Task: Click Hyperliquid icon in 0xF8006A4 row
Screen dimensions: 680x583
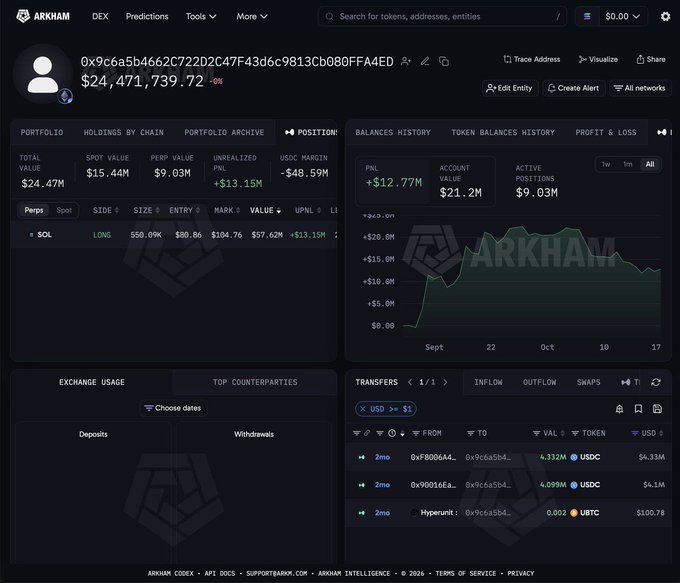Action: (x=361, y=457)
